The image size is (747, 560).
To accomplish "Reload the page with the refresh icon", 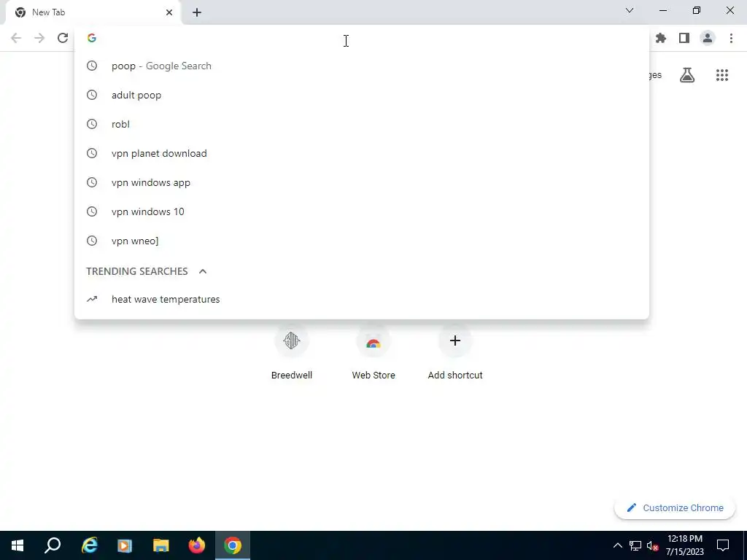I will [63, 38].
